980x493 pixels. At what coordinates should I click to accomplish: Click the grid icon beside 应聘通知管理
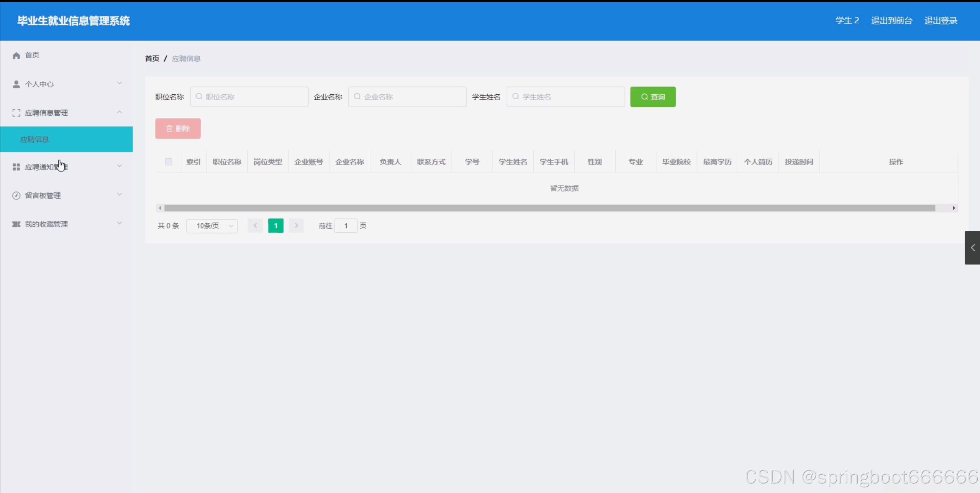pos(16,167)
